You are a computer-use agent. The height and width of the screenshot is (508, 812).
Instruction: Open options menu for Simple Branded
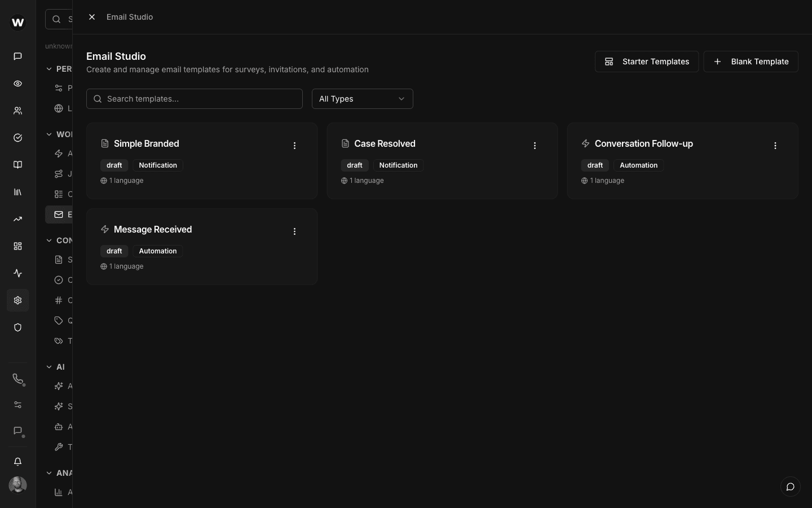(x=294, y=146)
